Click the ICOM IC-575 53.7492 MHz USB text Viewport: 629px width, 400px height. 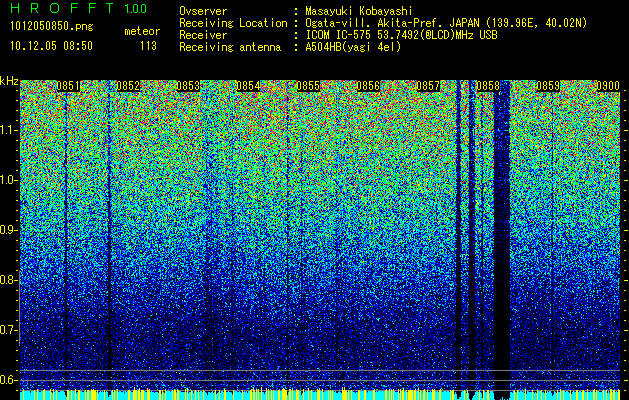pyautogui.click(x=401, y=35)
